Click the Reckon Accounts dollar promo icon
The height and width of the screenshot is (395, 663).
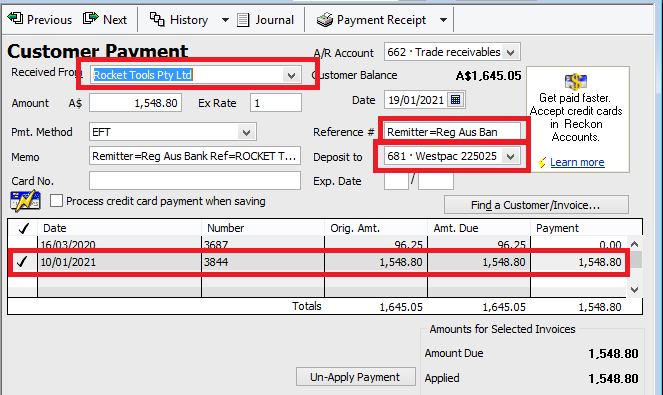pos(575,81)
